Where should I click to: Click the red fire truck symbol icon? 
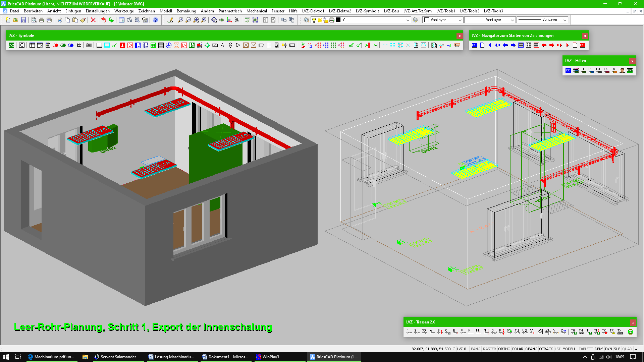coord(200,45)
